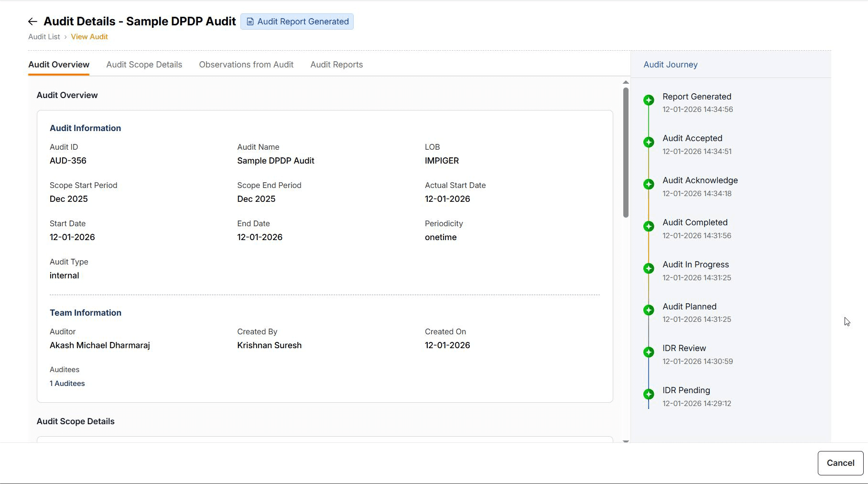Switch to the Audit Scope Details tab
The height and width of the screenshot is (484, 868).
144,65
